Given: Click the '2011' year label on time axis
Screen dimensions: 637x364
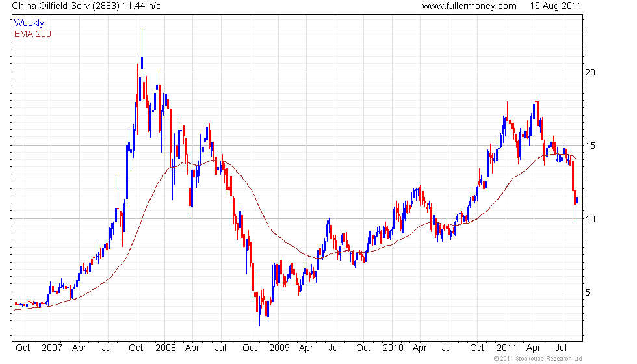Looking at the screenshot, I should [x=506, y=348].
